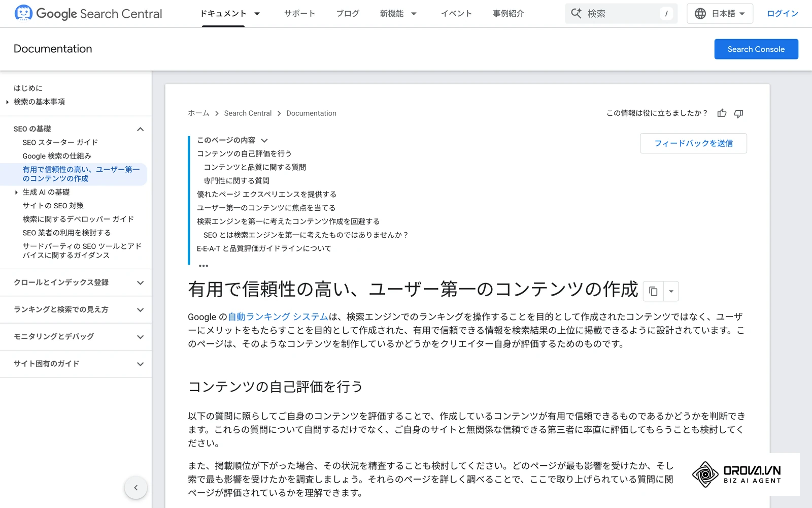The width and height of the screenshot is (812, 508).
Task: Click the Search Console button
Action: pos(756,49)
